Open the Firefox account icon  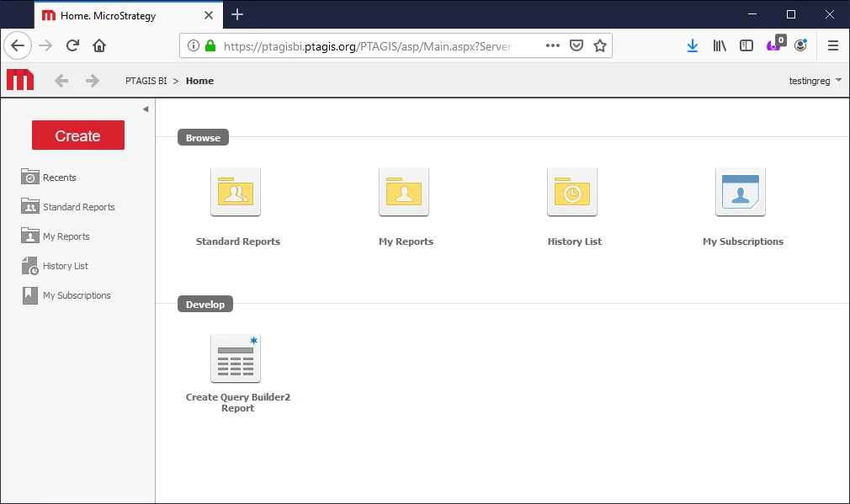coord(800,45)
